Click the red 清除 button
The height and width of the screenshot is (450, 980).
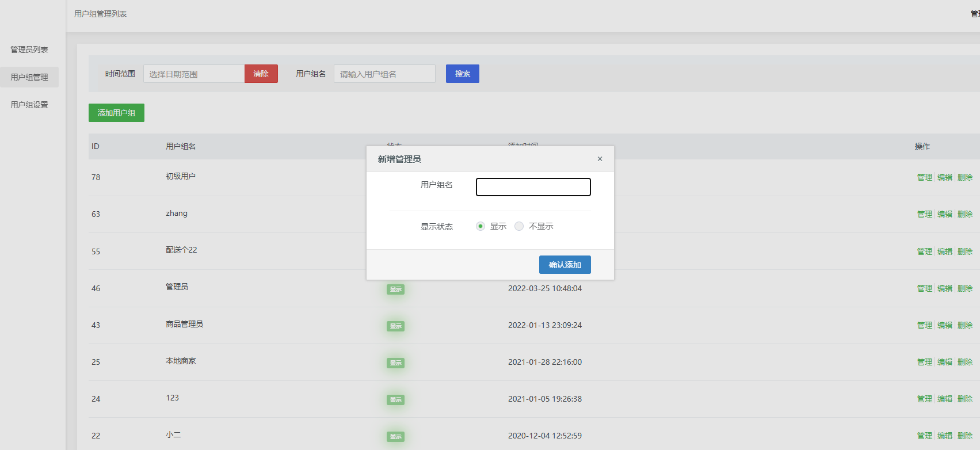pos(261,74)
